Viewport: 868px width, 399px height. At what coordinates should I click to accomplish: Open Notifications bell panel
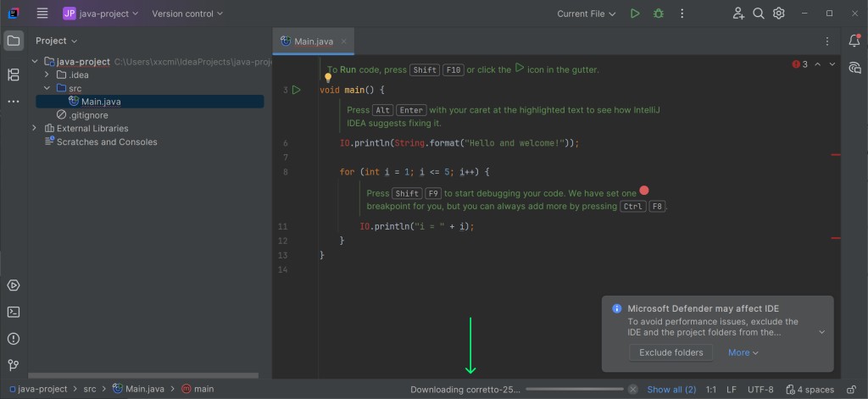[x=854, y=41]
